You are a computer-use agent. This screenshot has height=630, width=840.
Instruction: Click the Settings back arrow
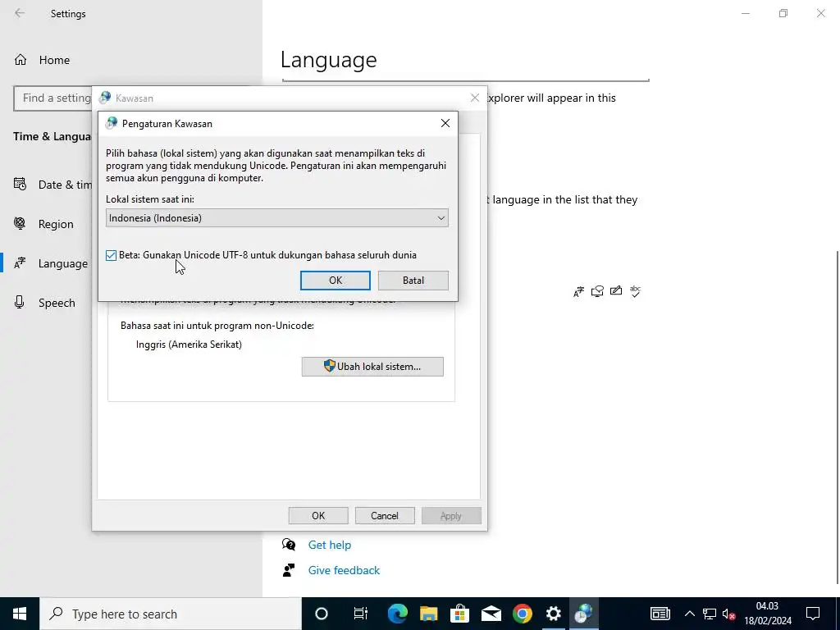[x=20, y=13]
